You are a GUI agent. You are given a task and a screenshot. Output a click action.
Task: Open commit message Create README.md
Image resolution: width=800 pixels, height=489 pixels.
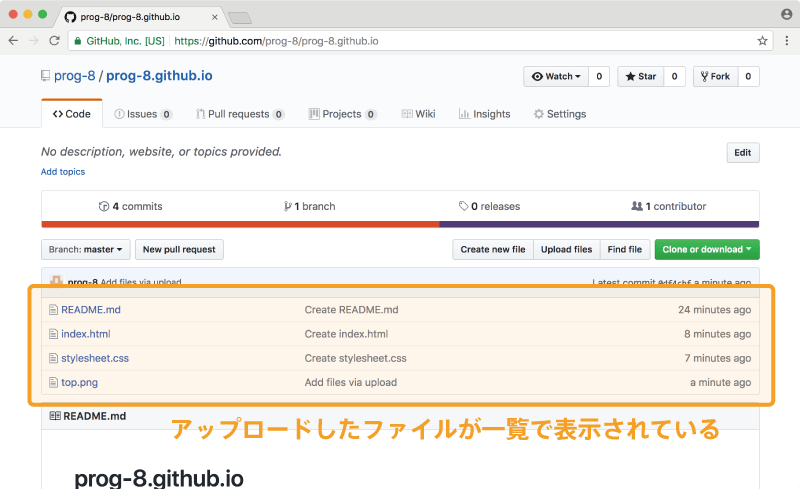click(352, 310)
